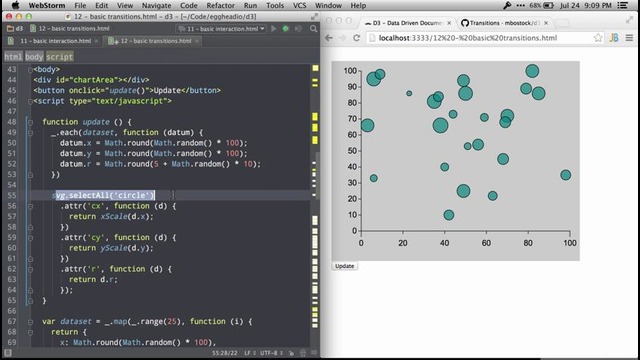Open the Code menu
Viewport: 640px width, 360px height.
(x=189, y=5)
